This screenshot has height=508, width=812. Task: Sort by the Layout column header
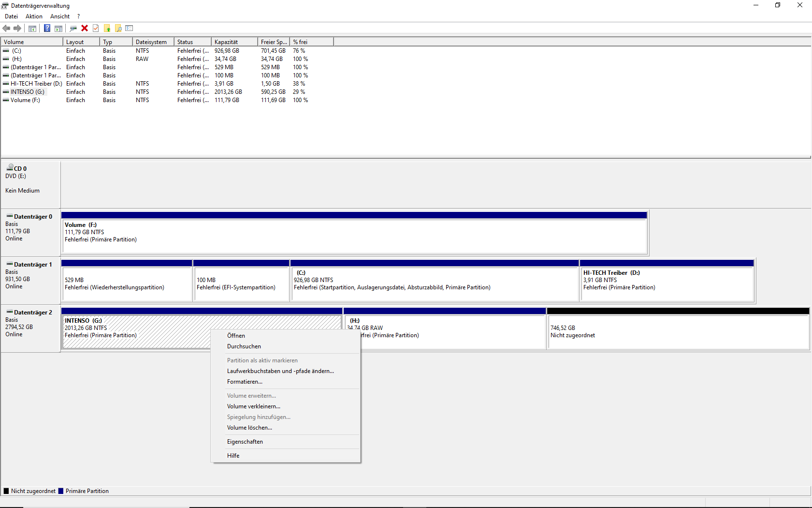click(x=81, y=42)
